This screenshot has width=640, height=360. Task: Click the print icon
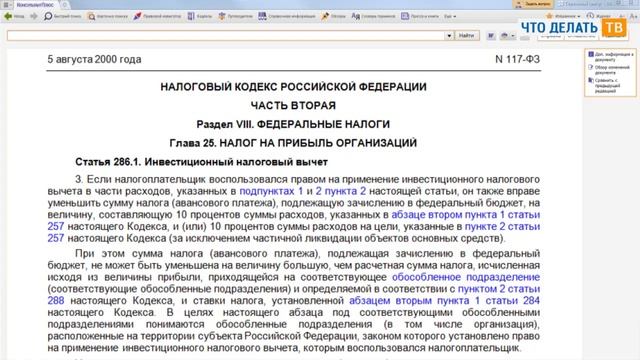tap(504, 36)
